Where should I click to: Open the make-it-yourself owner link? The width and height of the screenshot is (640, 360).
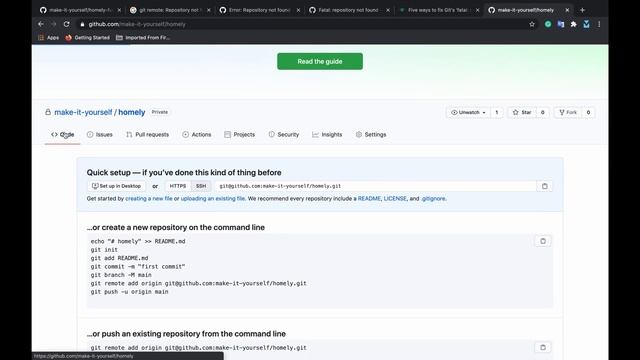tap(83, 112)
